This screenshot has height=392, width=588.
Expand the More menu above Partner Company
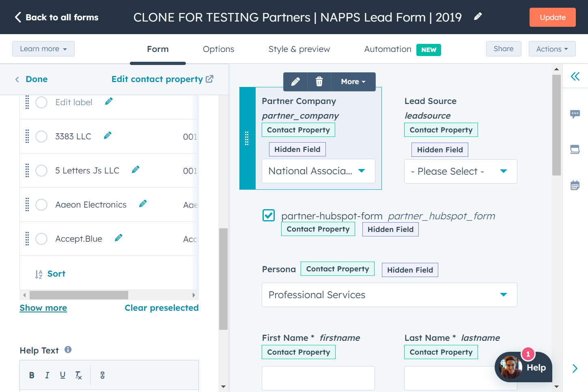click(353, 82)
